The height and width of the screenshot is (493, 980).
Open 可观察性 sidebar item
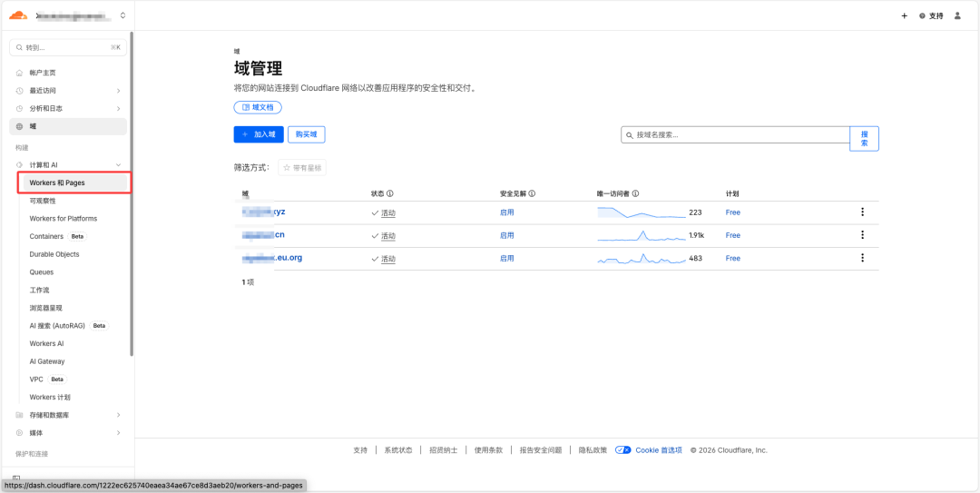point(43,201)
